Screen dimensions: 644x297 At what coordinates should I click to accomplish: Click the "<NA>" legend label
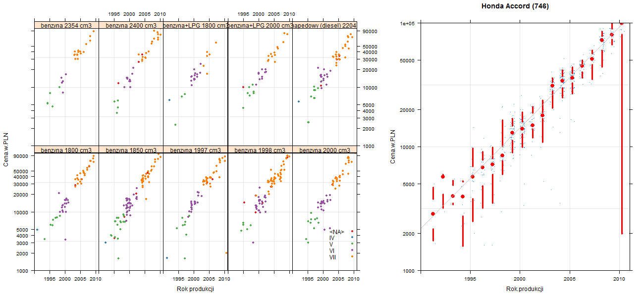tap(337, 232)
